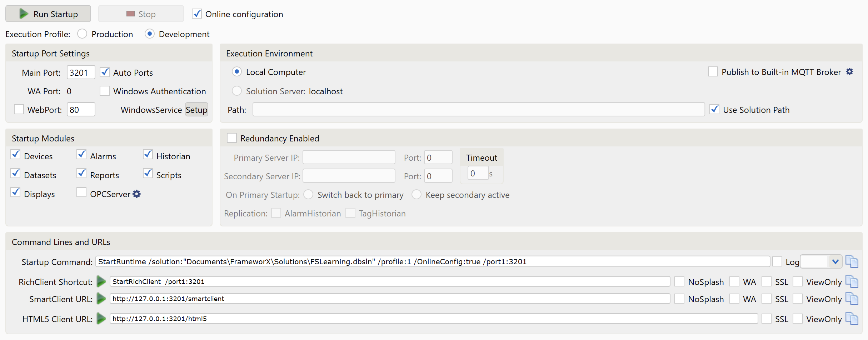Choose the Solution Server radio option
868x340 pixels.
tap(236, 91)
